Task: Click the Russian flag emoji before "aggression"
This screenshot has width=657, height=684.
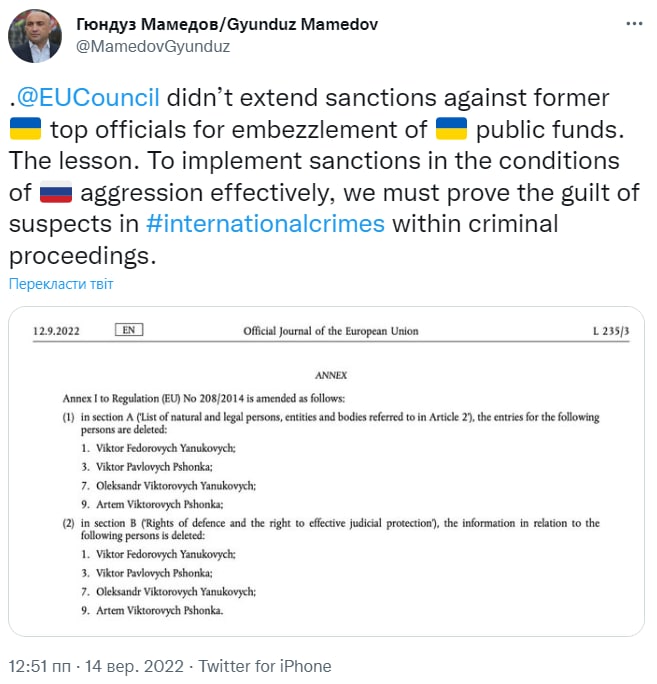Action: pyautogui.click(x=56, y=191)
